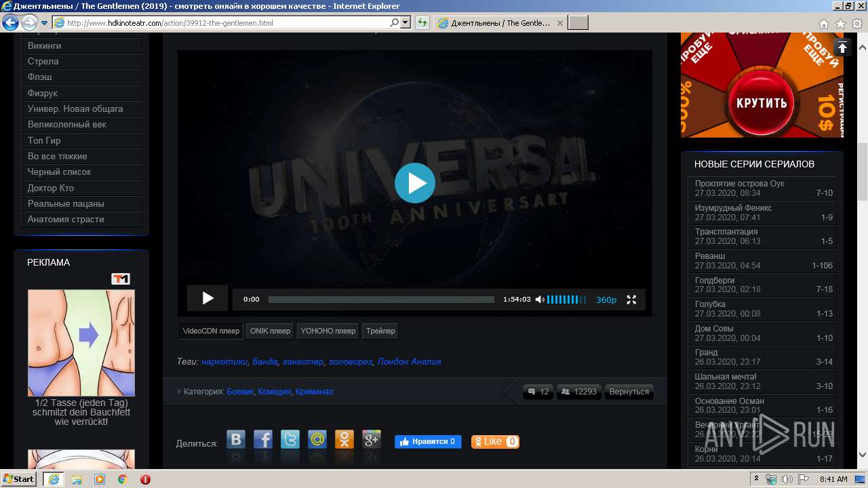Open the IE Tools gear icon
This screenshot has width=868, height=488.
click(x=856, y=24)
